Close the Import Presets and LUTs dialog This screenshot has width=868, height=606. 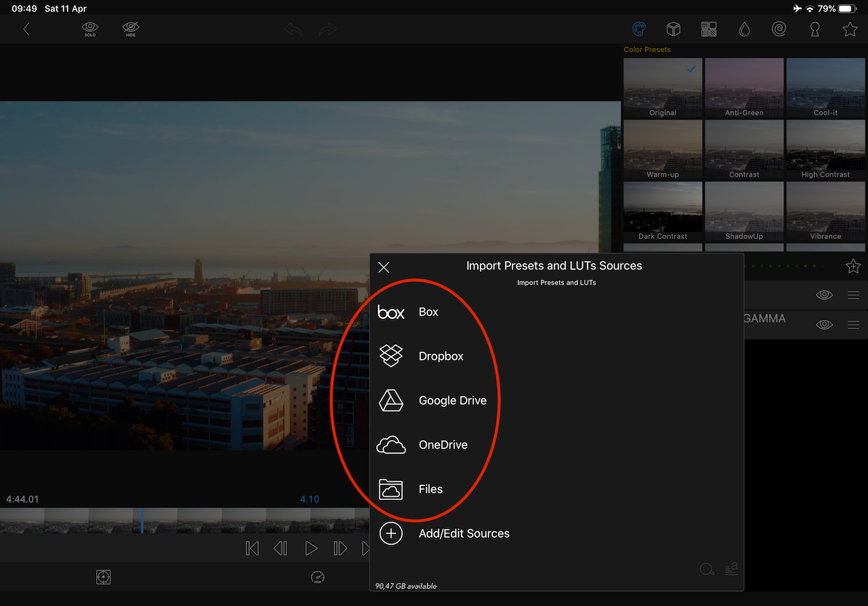[x=384, y=267]
